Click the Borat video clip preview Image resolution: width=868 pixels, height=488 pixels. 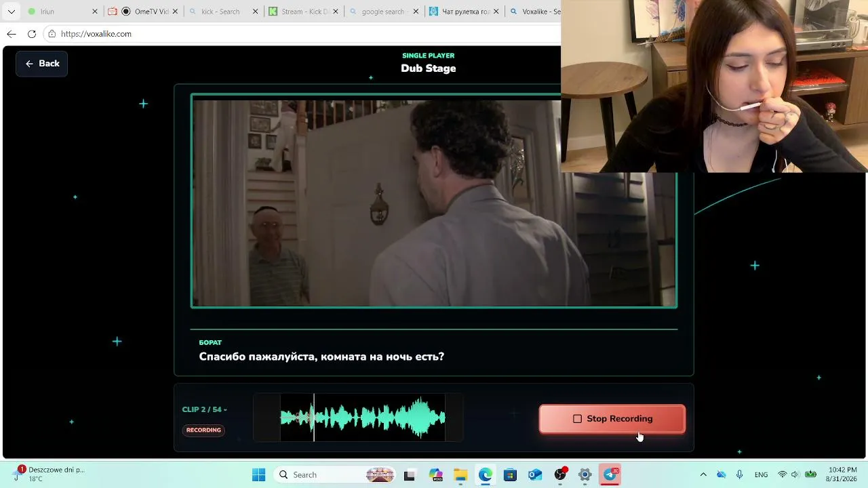(x=434, y=201)
